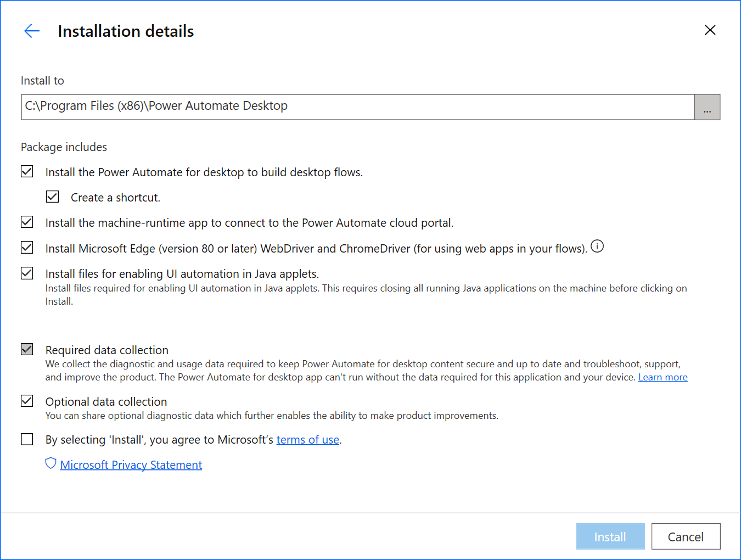Image resolution: width=741 pixels, height=560 pixels.
Task: Click the 'Package includes' heading text
Action: pos(64,147)
